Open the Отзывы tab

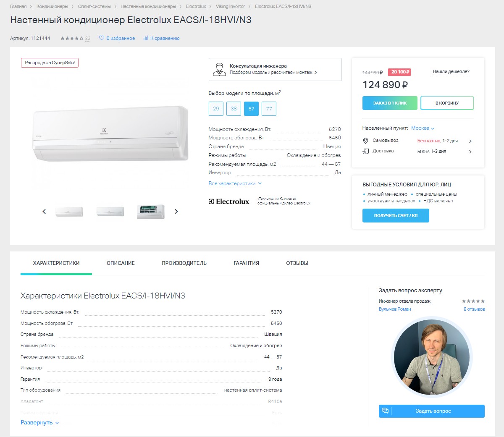297,263
